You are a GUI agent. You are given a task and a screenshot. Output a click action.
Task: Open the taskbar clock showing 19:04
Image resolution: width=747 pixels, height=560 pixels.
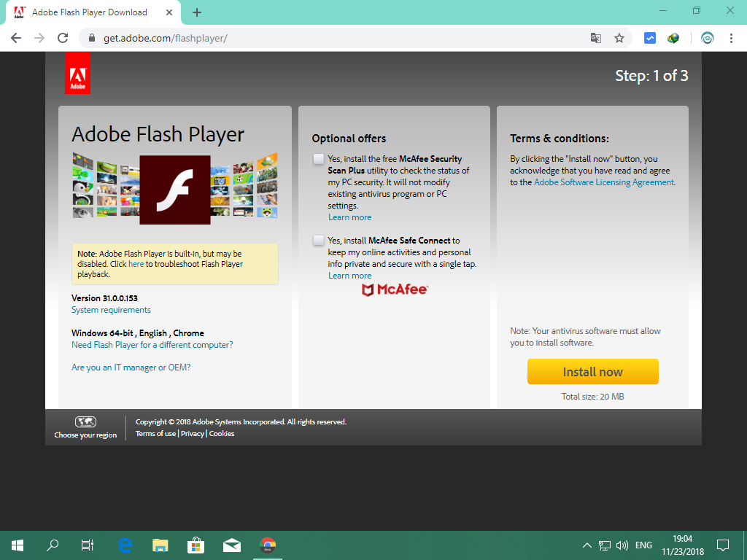pos(683,545)
